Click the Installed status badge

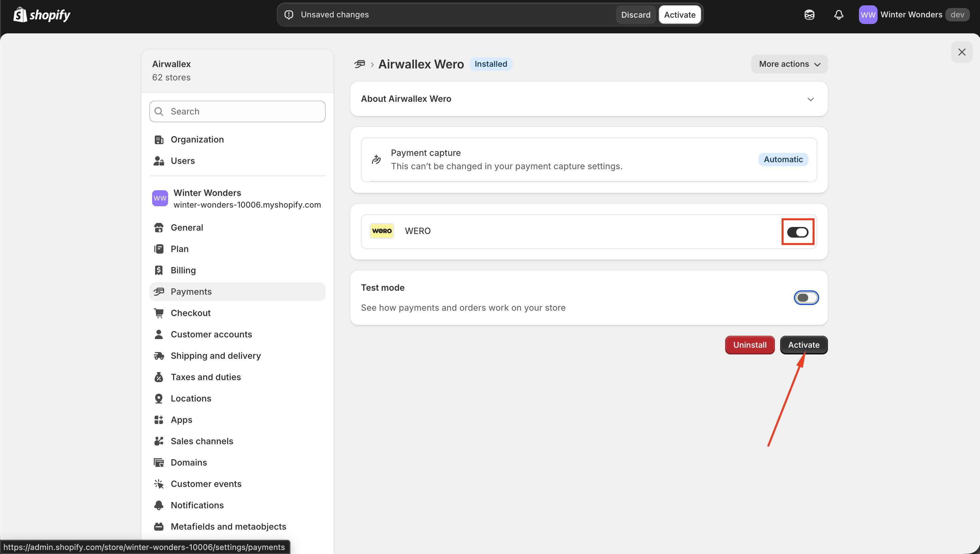tap(491, 64)
